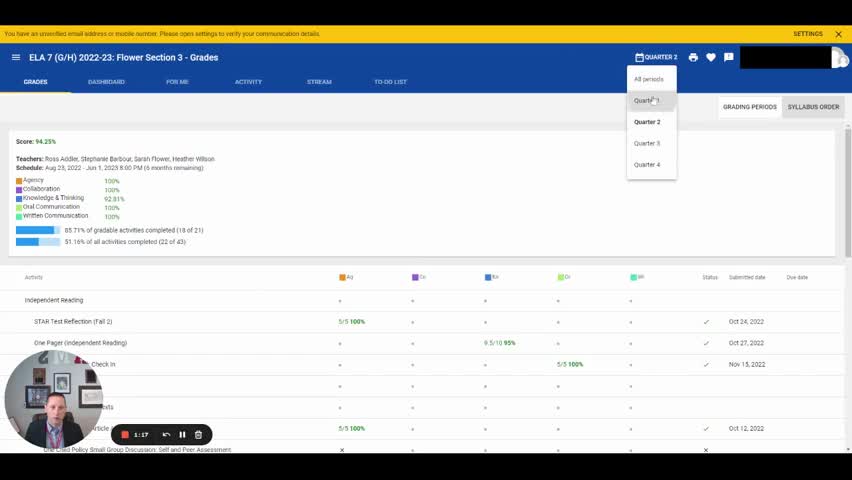Open the To-Do List tab
The width and height of the screenshot is (852, 480).
390,82
